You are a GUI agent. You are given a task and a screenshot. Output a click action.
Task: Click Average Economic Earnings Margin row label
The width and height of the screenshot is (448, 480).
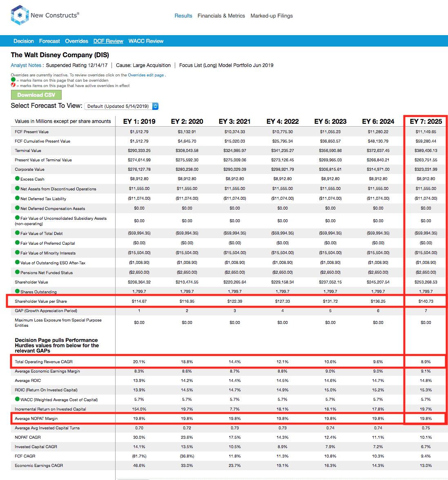click(47, 371)
